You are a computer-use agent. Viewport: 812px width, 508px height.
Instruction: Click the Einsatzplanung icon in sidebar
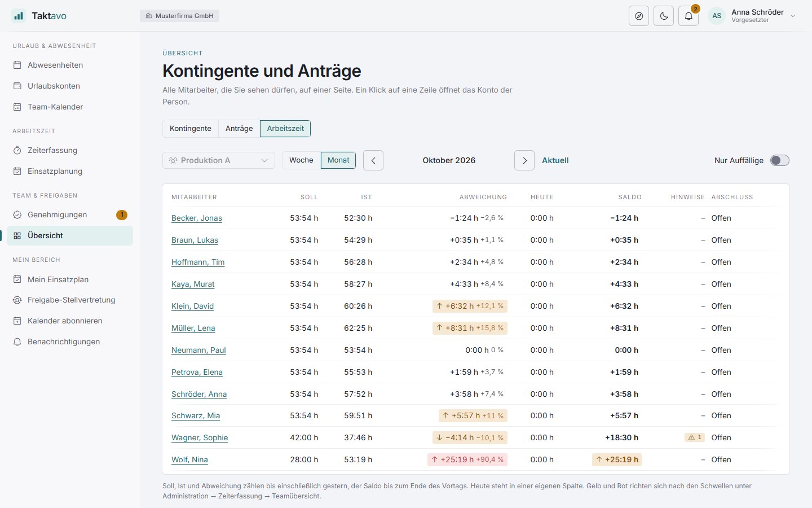17,171
